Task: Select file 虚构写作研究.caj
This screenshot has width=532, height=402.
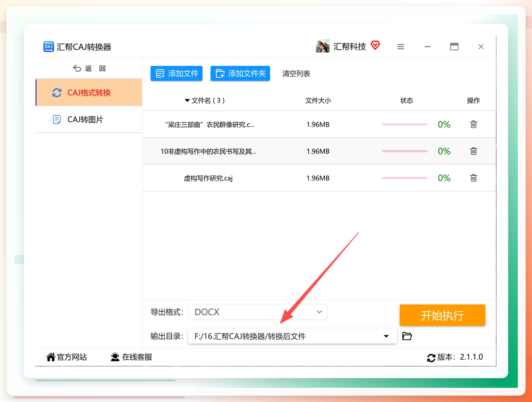Action: click(x=208, y=178)
